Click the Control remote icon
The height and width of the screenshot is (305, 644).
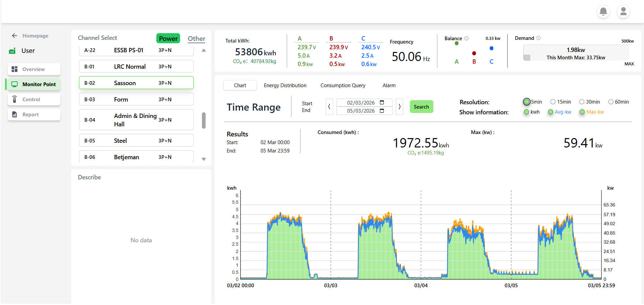click(14, 99)
